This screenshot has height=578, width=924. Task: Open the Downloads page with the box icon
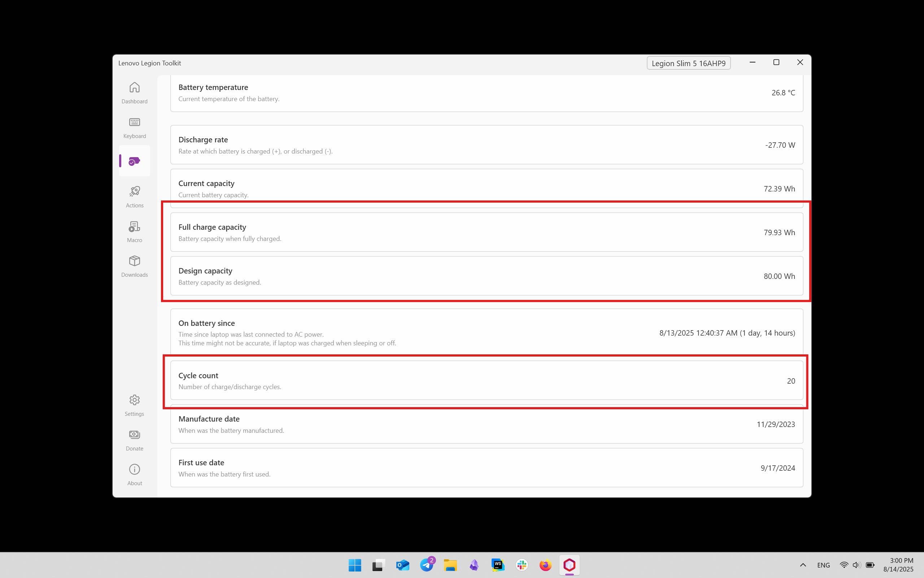(134, 267)
